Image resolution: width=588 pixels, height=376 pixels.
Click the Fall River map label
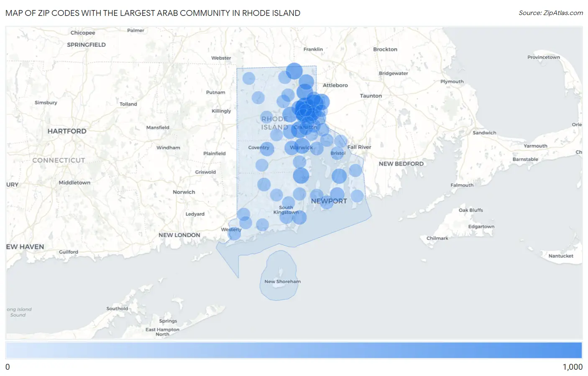[x=359, y=147]
